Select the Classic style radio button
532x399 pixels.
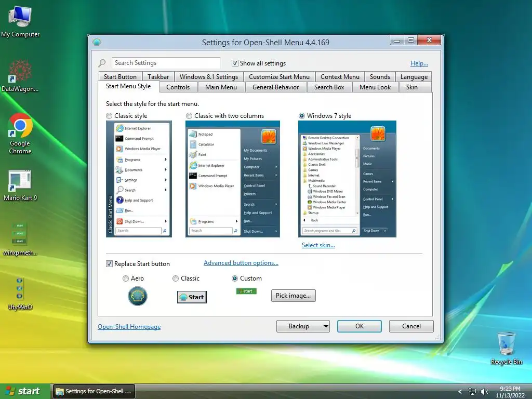click(109, 116)
